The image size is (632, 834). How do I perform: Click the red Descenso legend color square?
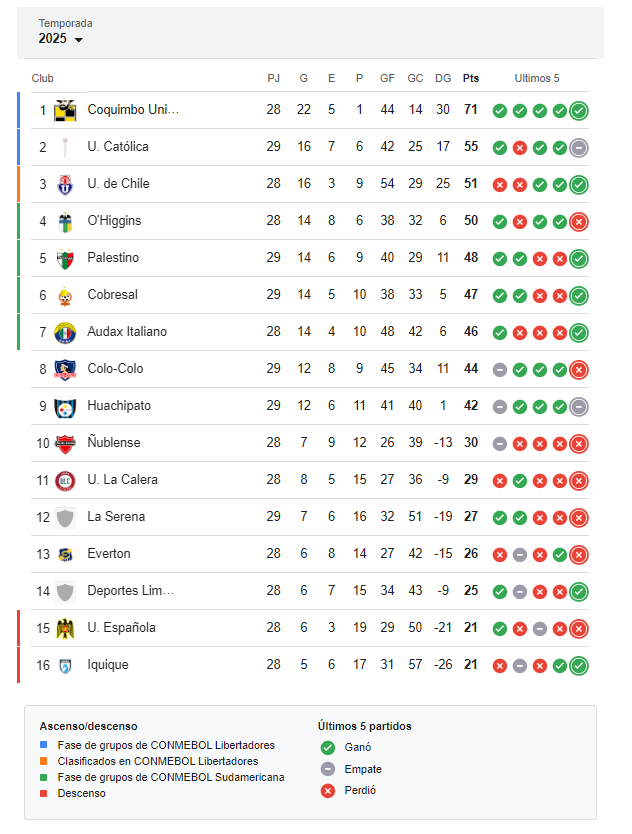(x=44, y=793)
